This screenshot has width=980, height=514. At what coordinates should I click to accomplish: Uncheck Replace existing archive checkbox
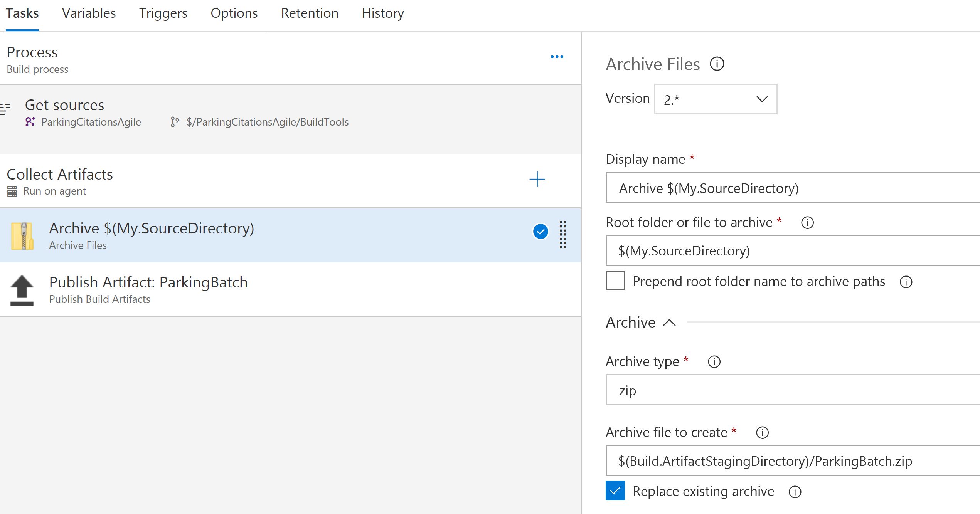click(x=615, y=491)
